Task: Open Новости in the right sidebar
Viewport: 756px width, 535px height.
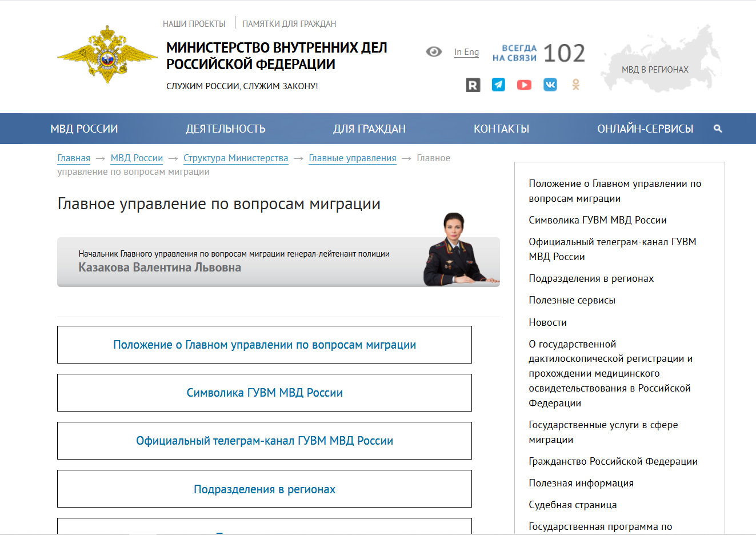Action: pos(547,322)
